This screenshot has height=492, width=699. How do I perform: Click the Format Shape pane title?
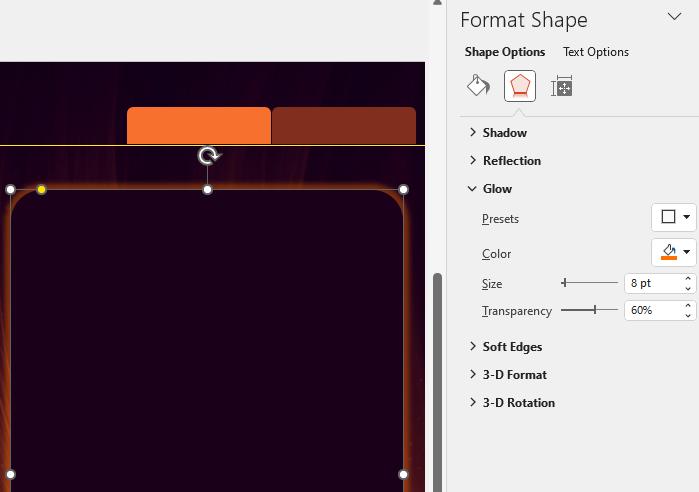pyautogui.click(x=523, y=20)
